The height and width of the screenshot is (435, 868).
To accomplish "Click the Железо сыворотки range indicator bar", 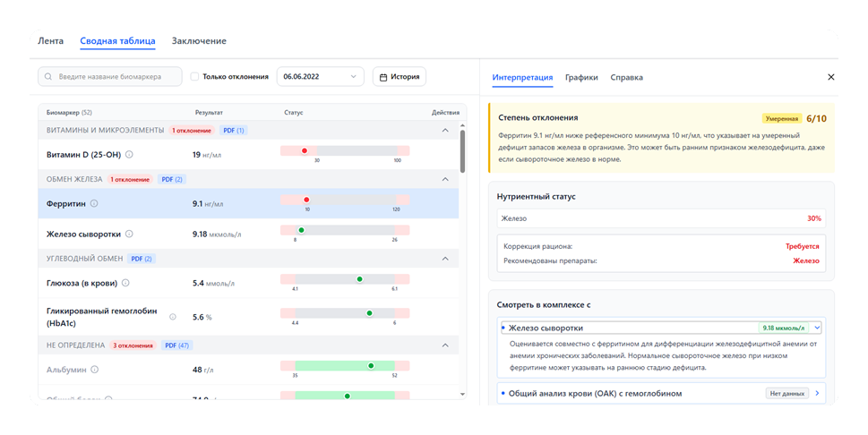I will [x=345, y=230].
